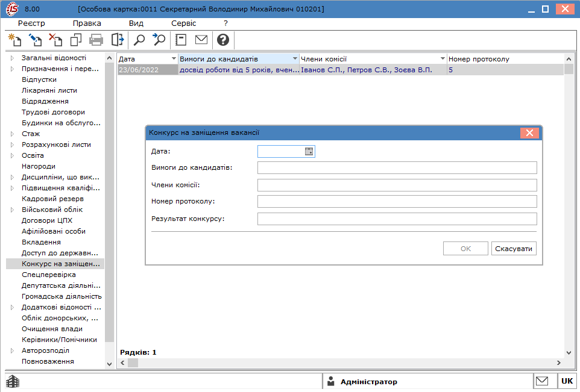Expand Дисципліни, що вик... tree node

point(12,178)
